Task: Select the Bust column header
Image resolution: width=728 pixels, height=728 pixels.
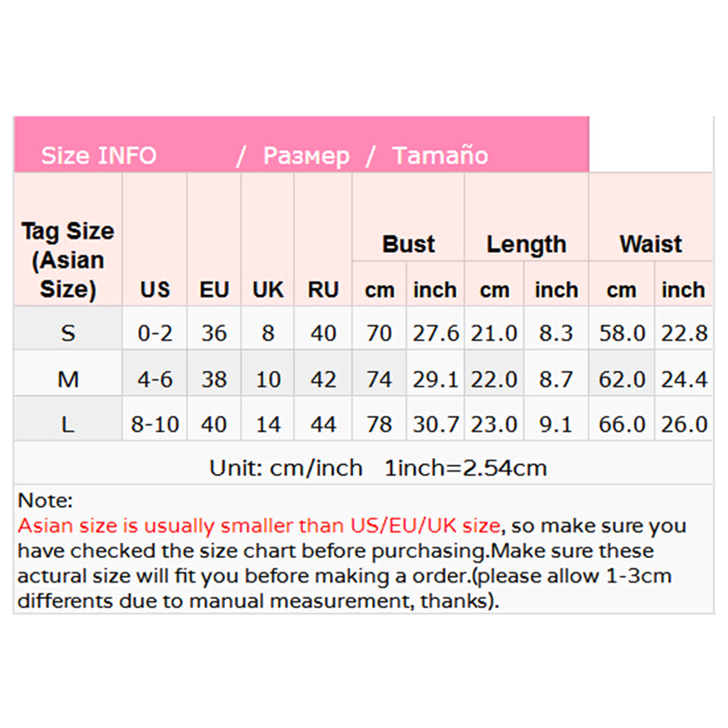Action: (x=409, y=244)
